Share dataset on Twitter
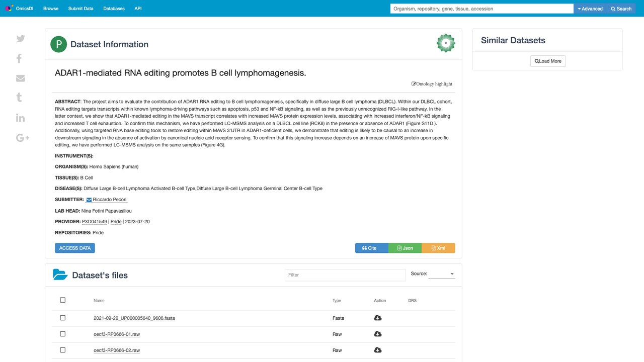Screen dimensions: 644x362 tap(21, 39)
